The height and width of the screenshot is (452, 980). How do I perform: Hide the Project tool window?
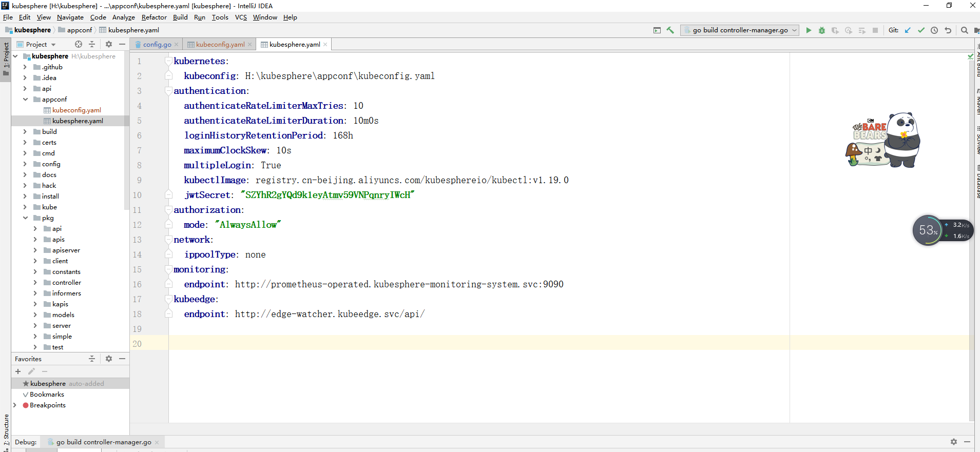point(122,44)
